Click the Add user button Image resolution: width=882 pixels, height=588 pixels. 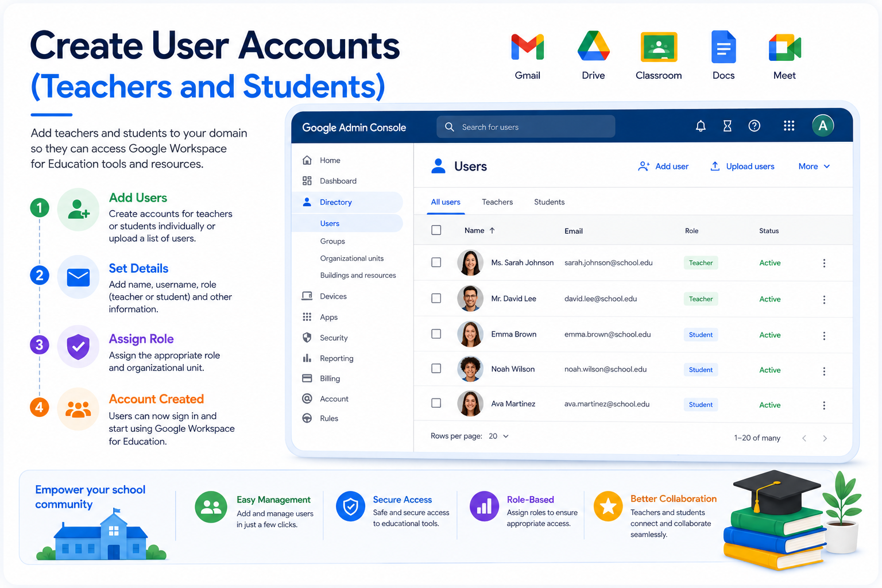pos(663,167)
